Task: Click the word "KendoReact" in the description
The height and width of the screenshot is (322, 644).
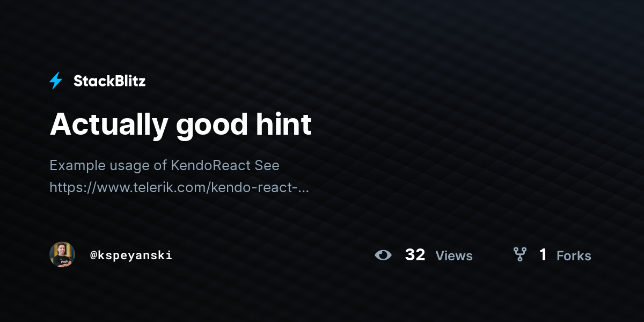Action: [x=211, y=165]
